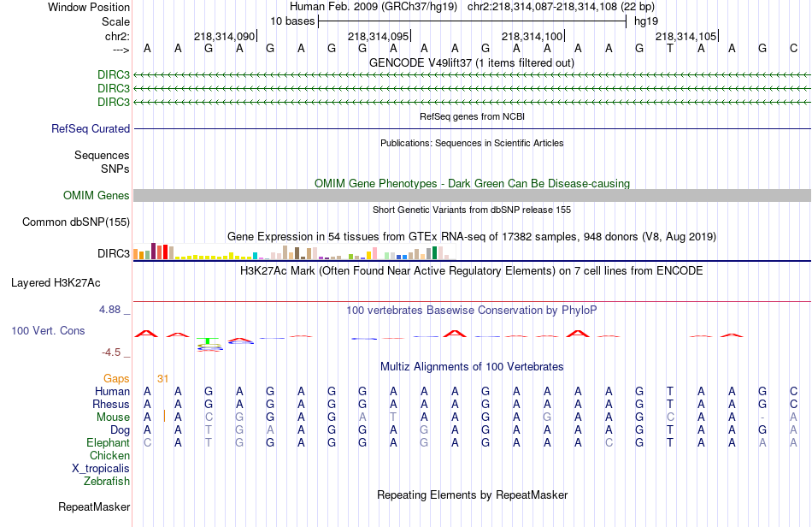This screenshot has height=527, width=812.
Task: Click the Gaps row label
Action: [x=116, y=379]
